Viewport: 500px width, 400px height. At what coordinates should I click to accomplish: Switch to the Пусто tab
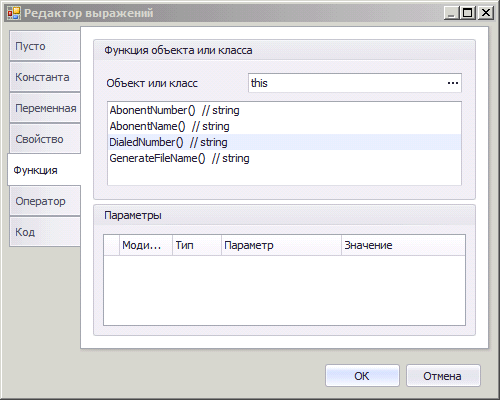point(45,46)
